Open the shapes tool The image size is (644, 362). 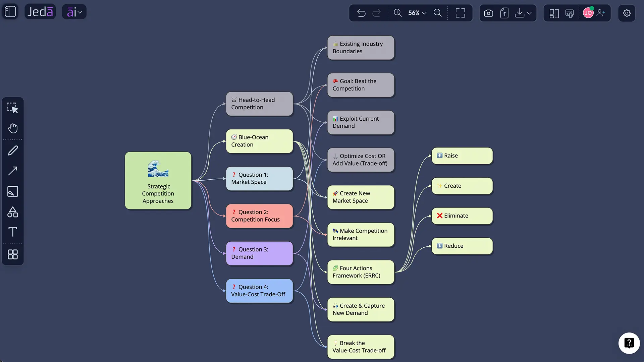coord(13,212)
